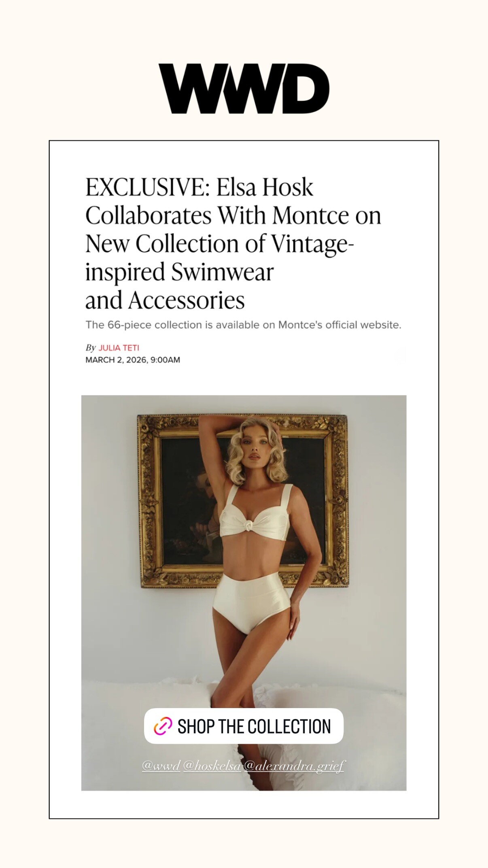Click the March 2, 2026 timestamp
Viewport: 488px width, 868px height.
point(133,360)
